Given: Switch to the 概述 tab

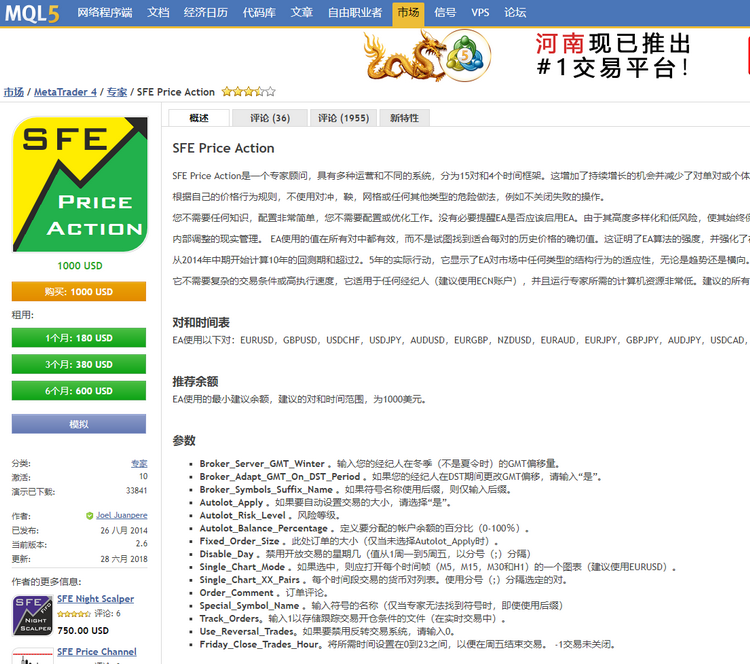Looking at the screenshot, I should point(199,118).
